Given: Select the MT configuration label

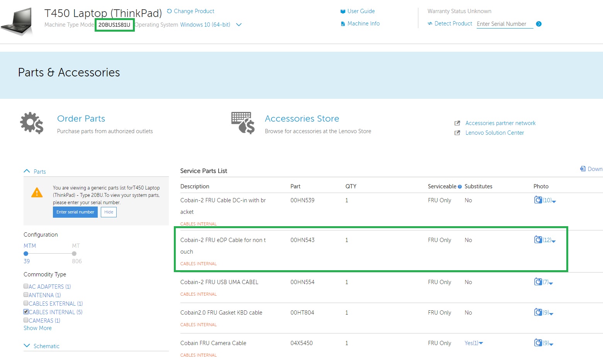Looking at the screenshot, I should (x=76, y=246).
